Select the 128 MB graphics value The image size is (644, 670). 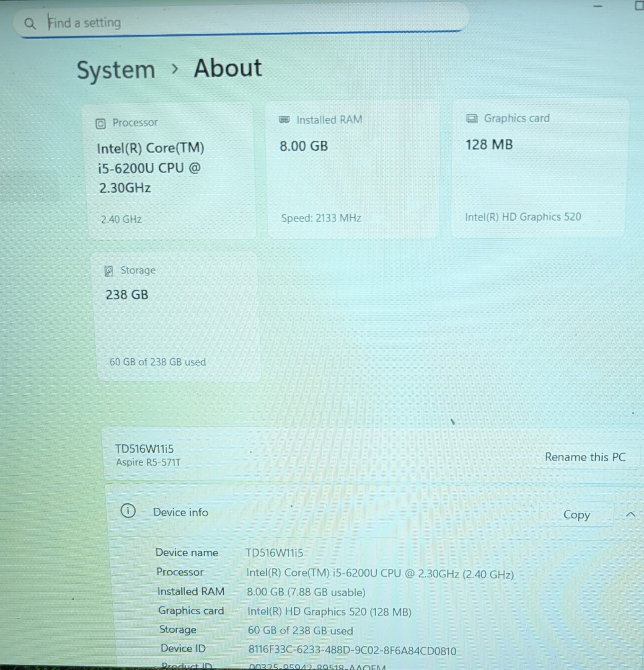coord(489,145)
